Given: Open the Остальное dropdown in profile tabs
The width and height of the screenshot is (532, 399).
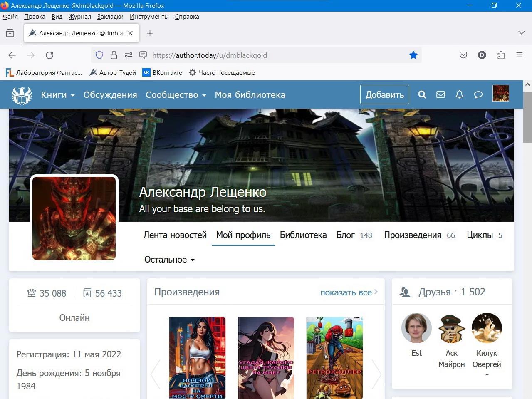Looking at the screenshot, I should pos(169,260).
